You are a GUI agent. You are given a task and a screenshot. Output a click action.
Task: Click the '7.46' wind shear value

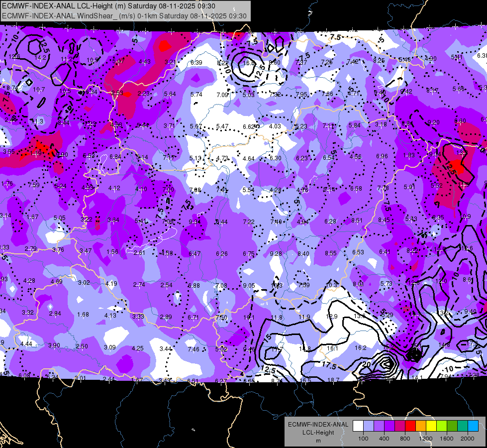[194, 349]
